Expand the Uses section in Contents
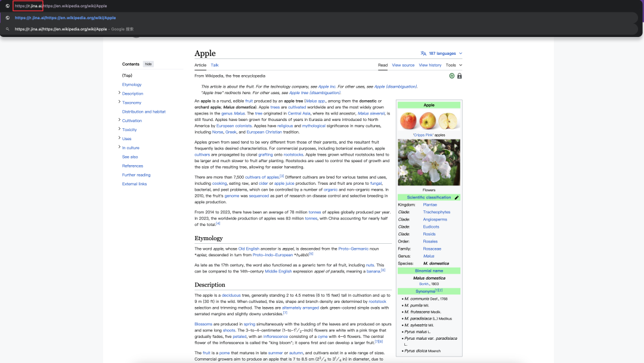Viewport: 644px width, 363px height. pyautogui.click(x=120, y=138)
